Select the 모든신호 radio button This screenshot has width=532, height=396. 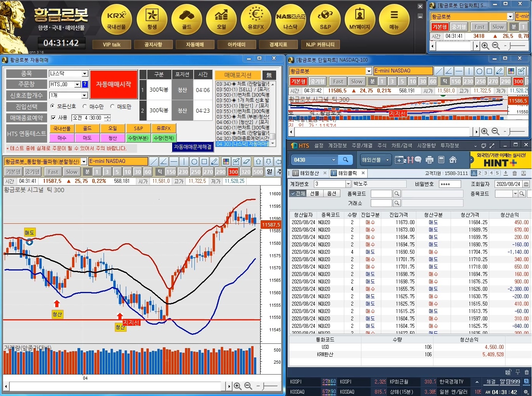tap(53, 106)
